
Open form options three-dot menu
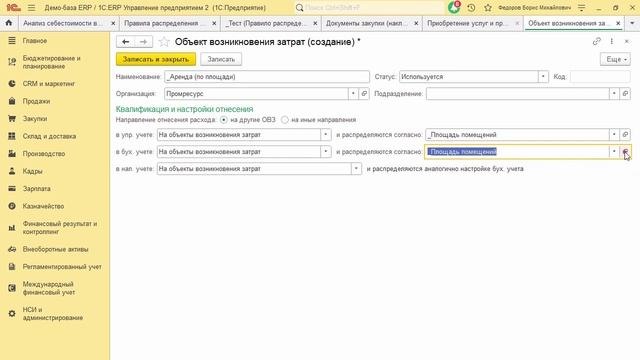[611, 41]
